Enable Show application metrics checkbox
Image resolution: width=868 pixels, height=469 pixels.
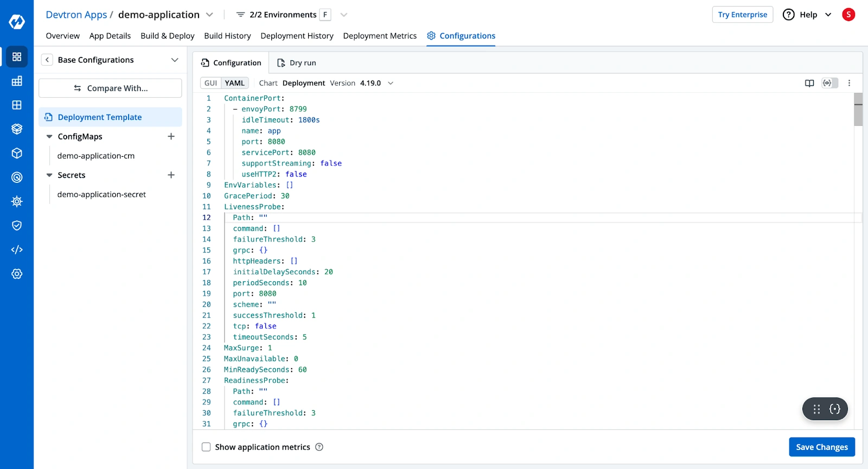click(x=206, y=447)
